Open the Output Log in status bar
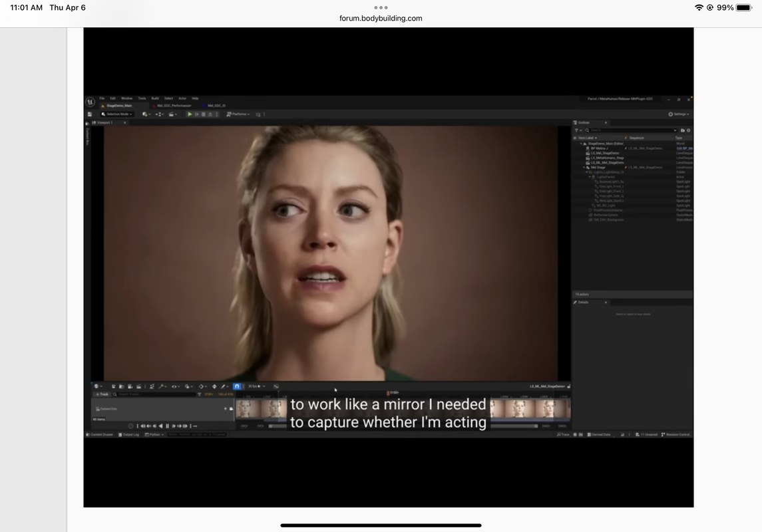This screenshot has width=762, height=532. click(129, 434)
